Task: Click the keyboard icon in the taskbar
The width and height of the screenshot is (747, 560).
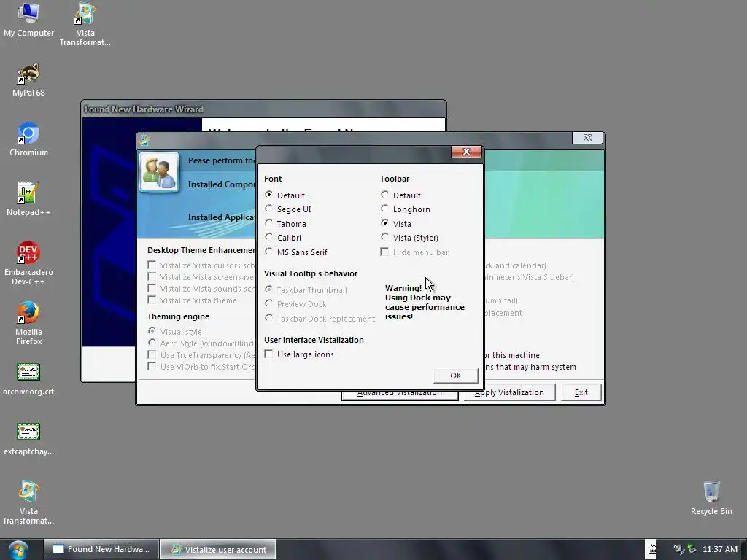Action: (652, 549)
